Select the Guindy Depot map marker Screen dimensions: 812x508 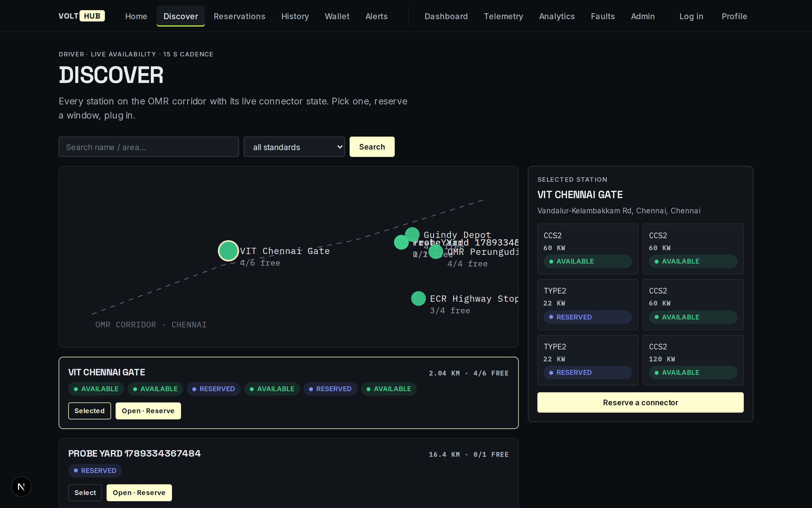(412, 235)
